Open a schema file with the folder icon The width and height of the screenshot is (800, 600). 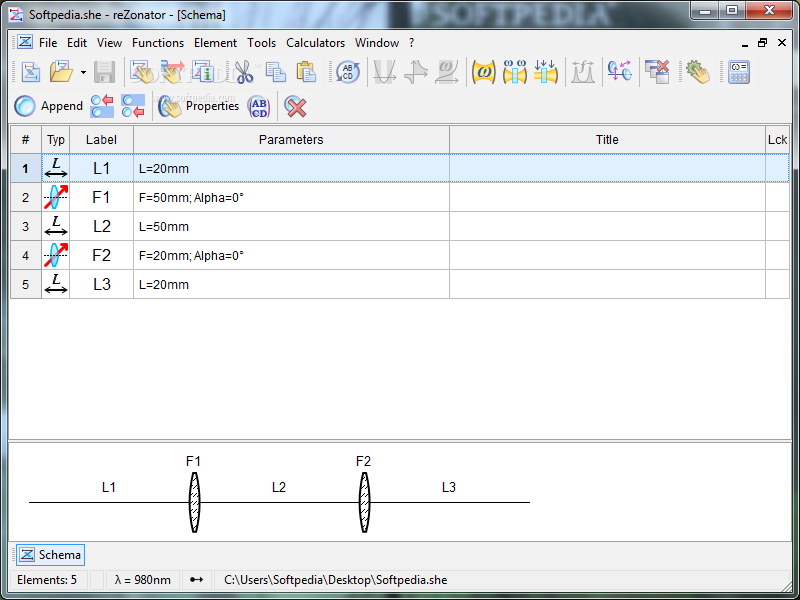62,72
